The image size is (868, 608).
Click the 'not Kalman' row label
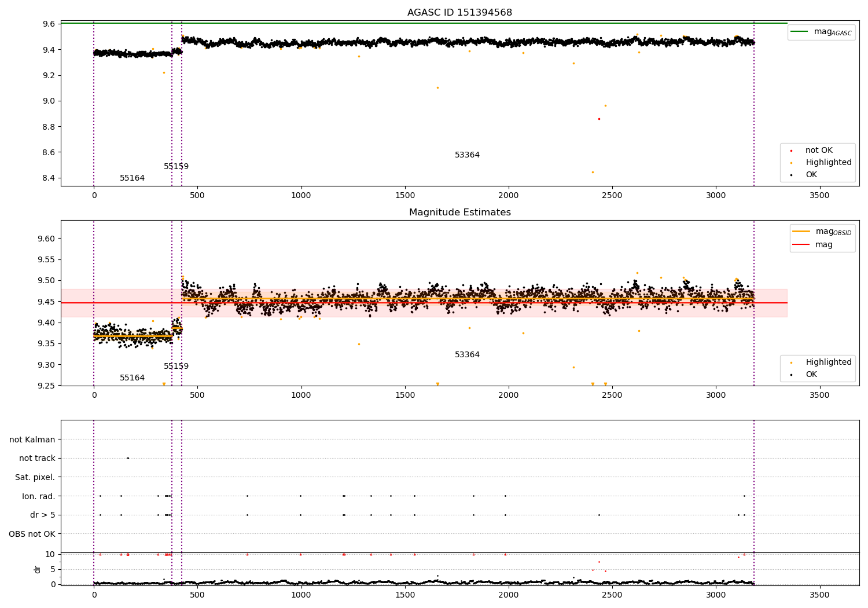click(32, 440)
